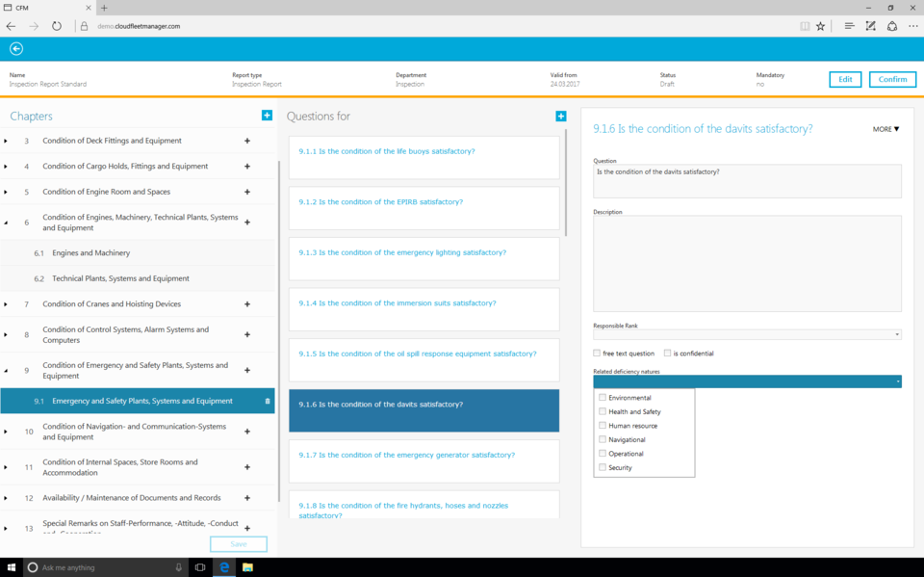Click the Confirm button
Image resolution: width=924 pixels, height=577 pixels.
coord(891,79)
